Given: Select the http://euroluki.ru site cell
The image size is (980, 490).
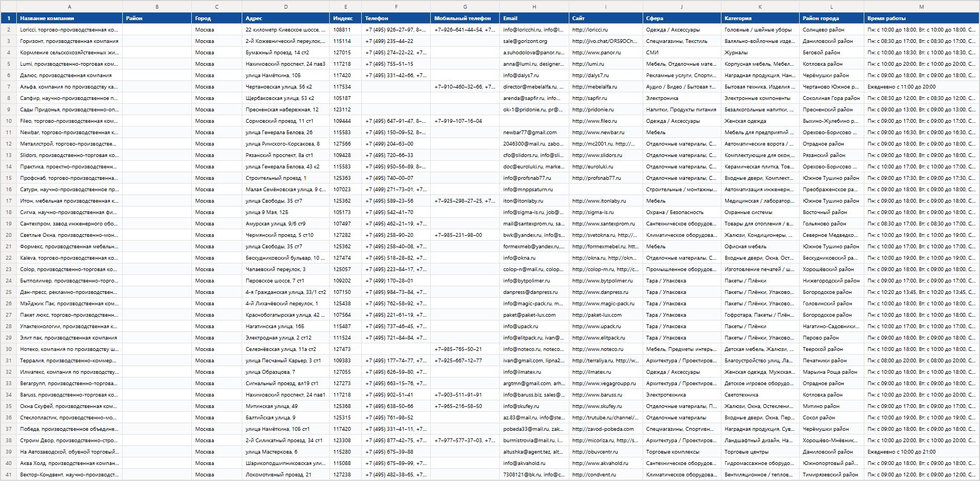Looking at the screenshot, I should pyautogui.click(x=606, y=167).
